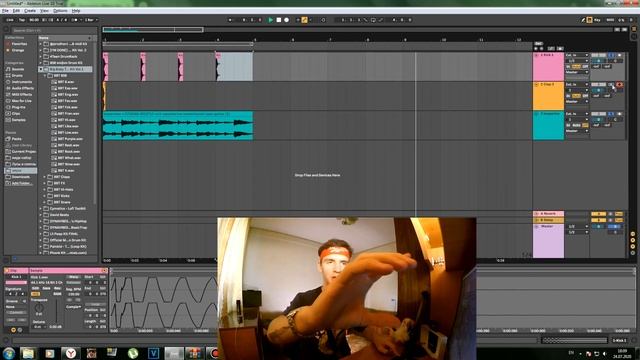Click the purple Master track header

548,241
